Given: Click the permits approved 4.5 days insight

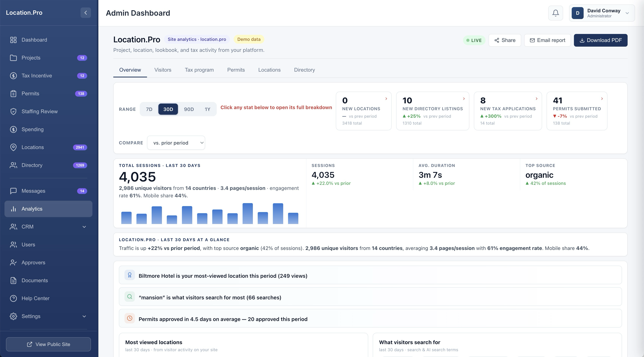Looking at the screenshot, I should tap(370, 318).
